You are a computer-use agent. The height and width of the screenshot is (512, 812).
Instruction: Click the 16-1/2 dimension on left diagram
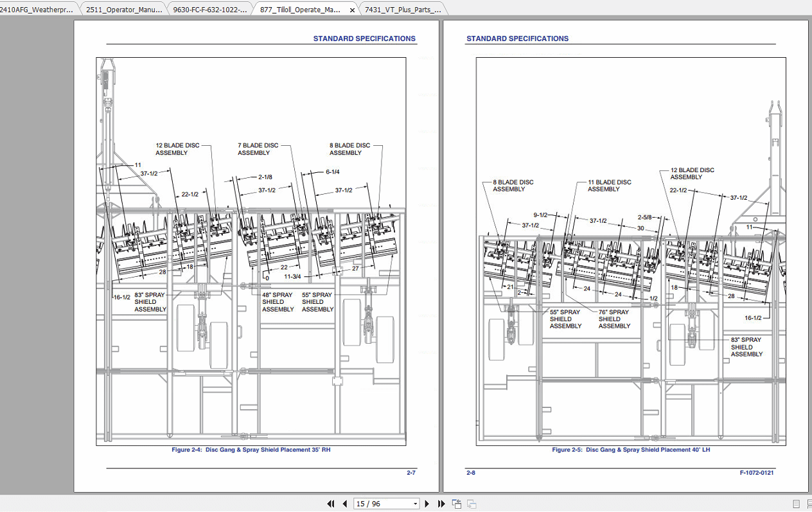point(122,297)
